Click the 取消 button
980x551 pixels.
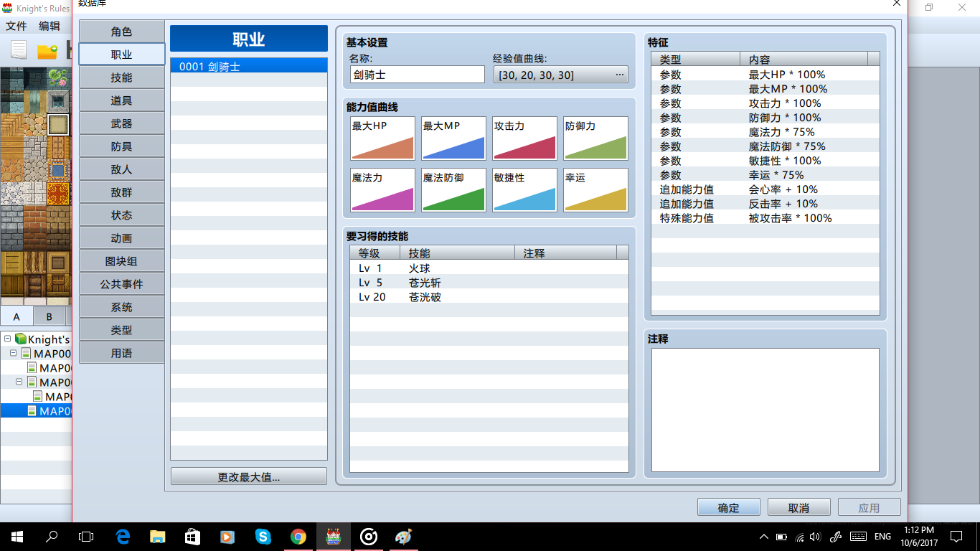(798, 507)
